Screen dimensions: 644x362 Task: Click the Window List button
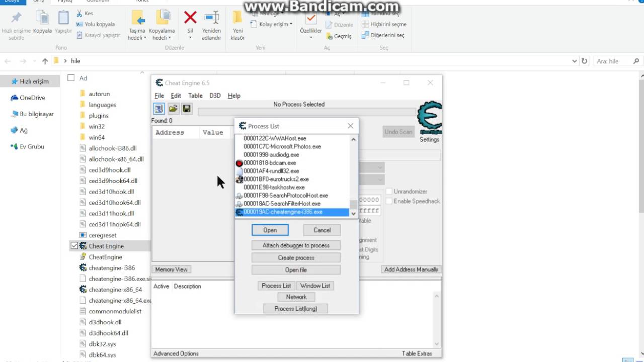point(315,286)
